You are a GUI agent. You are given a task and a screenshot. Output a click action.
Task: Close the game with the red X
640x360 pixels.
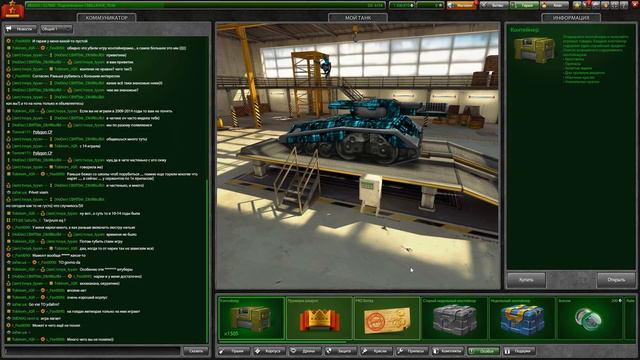pos(634,5)
